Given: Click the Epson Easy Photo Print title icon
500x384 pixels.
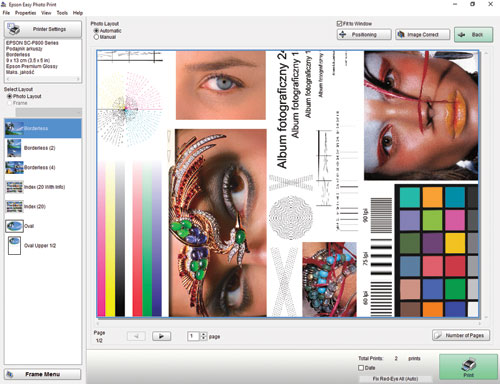Looking at the screenshot, I should click(4, 5).
